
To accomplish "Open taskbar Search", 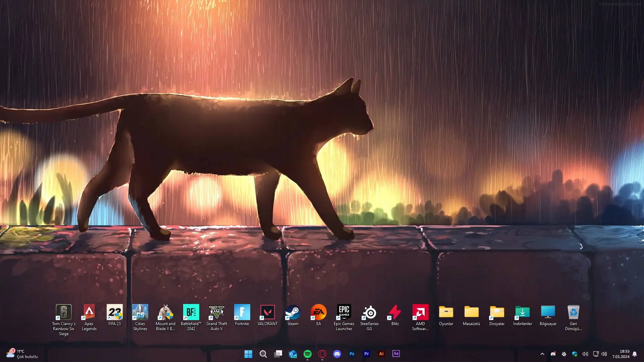I will tap(263, 354).
